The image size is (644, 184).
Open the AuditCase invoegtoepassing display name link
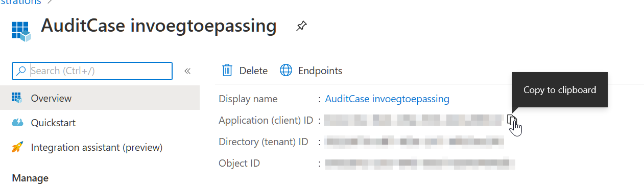[387, 99]
